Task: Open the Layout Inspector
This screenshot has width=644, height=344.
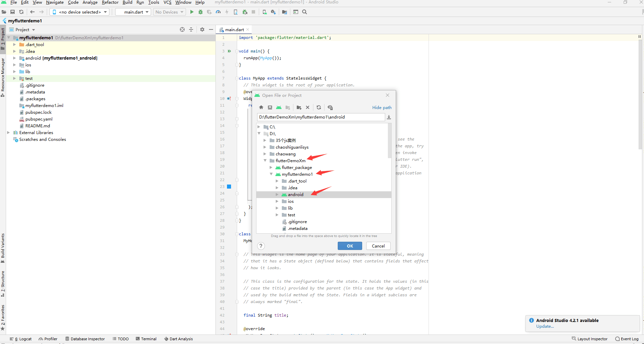Action: click(x=590, y=339)
